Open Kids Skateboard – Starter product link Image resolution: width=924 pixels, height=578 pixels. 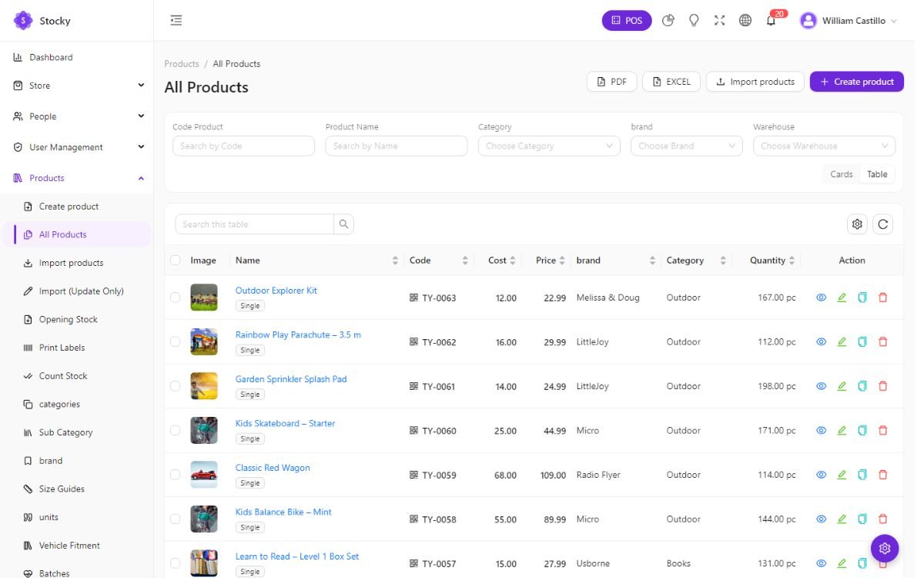[285, 423]
